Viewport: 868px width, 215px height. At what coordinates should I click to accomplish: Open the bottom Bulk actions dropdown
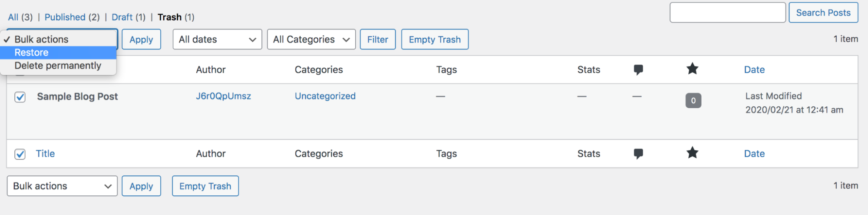coord(62,186)
